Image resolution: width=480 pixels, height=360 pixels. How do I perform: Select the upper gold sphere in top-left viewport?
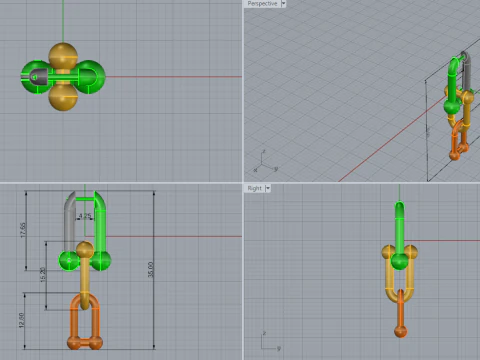coord(63,55)
